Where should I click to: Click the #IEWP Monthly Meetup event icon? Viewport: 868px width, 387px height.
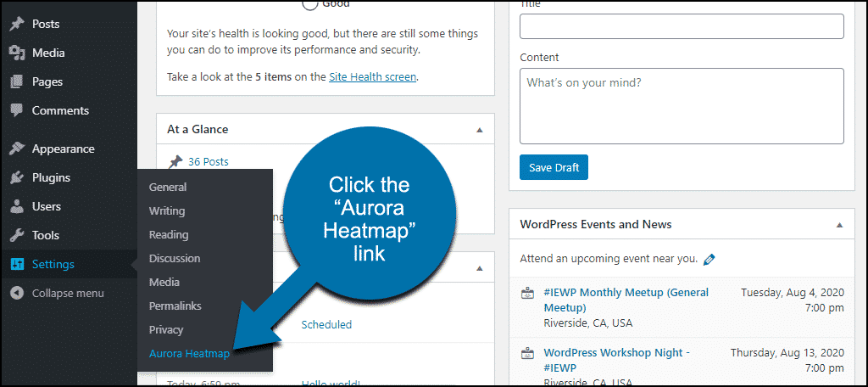[x=527, y=294]
